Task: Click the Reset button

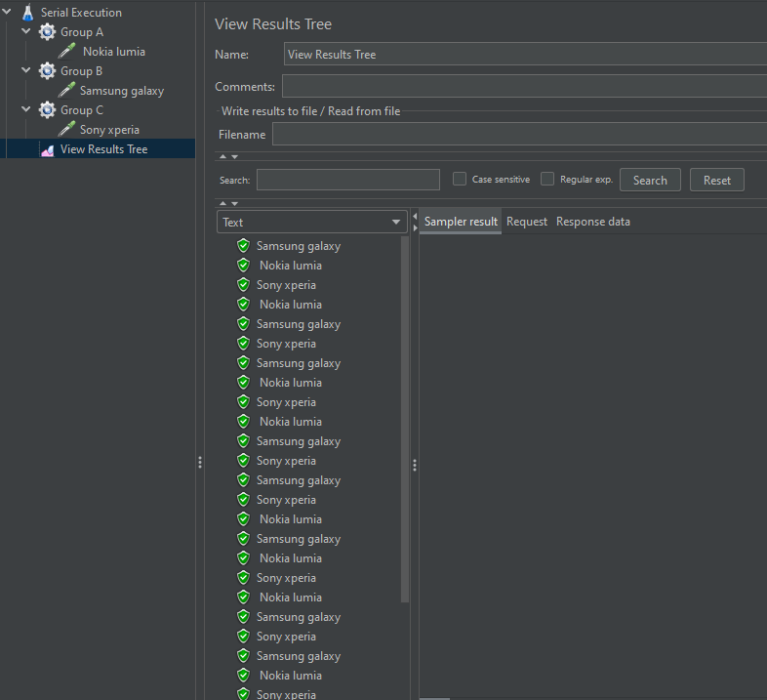Action: (x=717, y=181)
